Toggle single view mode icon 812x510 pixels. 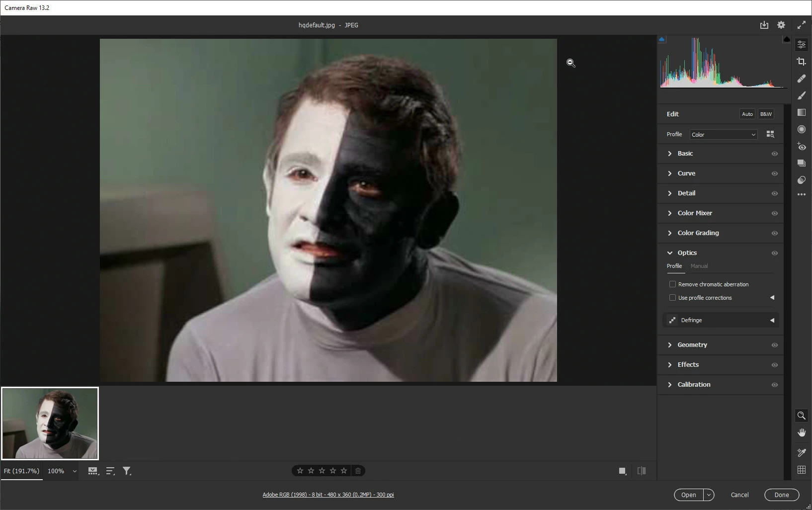point(622,471)
